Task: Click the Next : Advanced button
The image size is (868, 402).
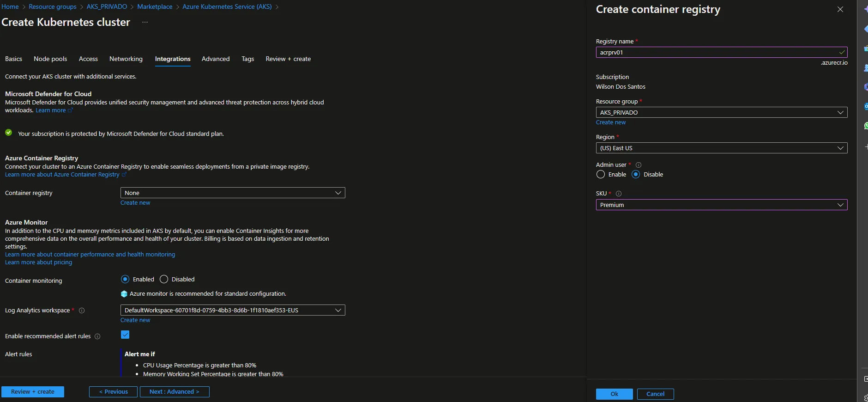Action: click(x=175, y=392)
